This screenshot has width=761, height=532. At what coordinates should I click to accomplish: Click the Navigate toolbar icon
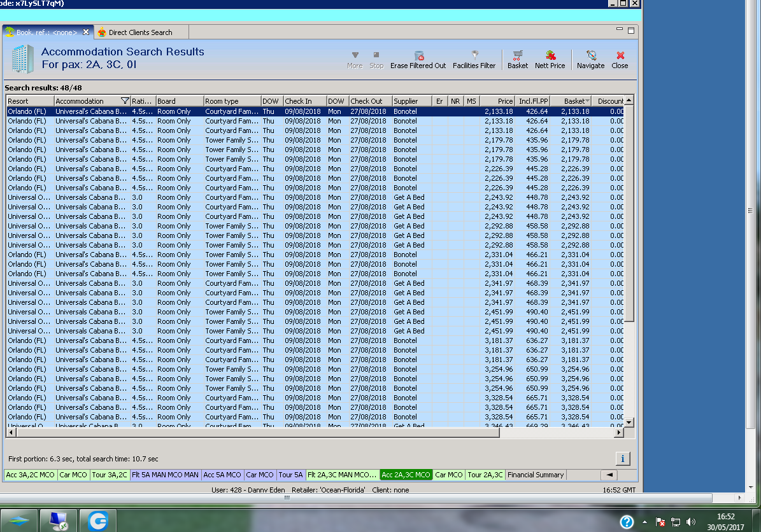pyautogui.click(x=590, y=60)
